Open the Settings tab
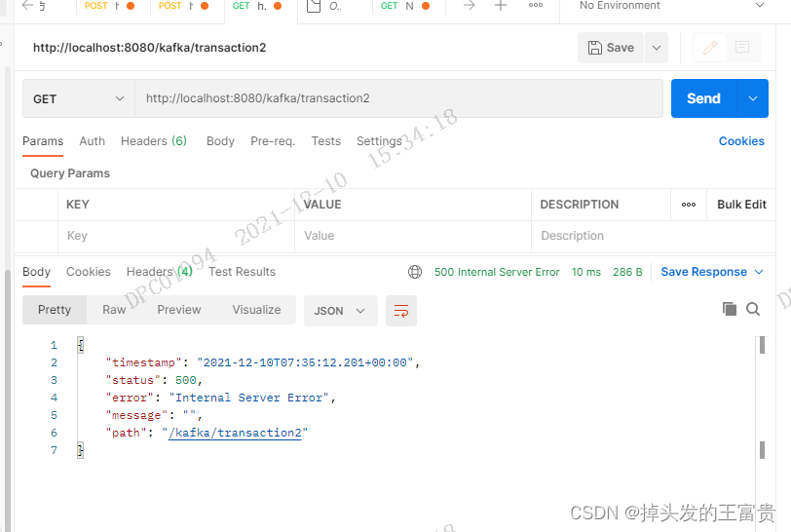The height and width of the screenshot is (532, 791). (x=379, y=141)
